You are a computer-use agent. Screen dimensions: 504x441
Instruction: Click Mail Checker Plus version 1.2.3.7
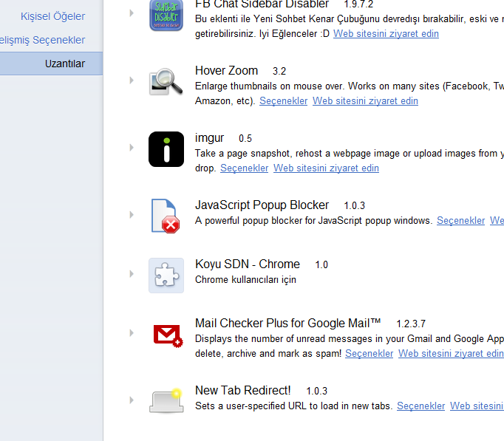(x=410, y=324)
